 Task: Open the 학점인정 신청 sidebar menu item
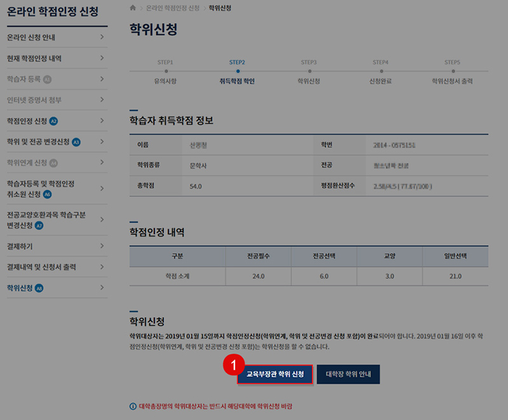pos(27,121)
